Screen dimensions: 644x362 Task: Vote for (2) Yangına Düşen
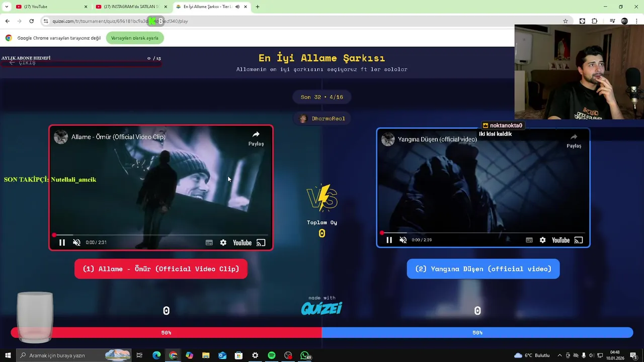483,269
